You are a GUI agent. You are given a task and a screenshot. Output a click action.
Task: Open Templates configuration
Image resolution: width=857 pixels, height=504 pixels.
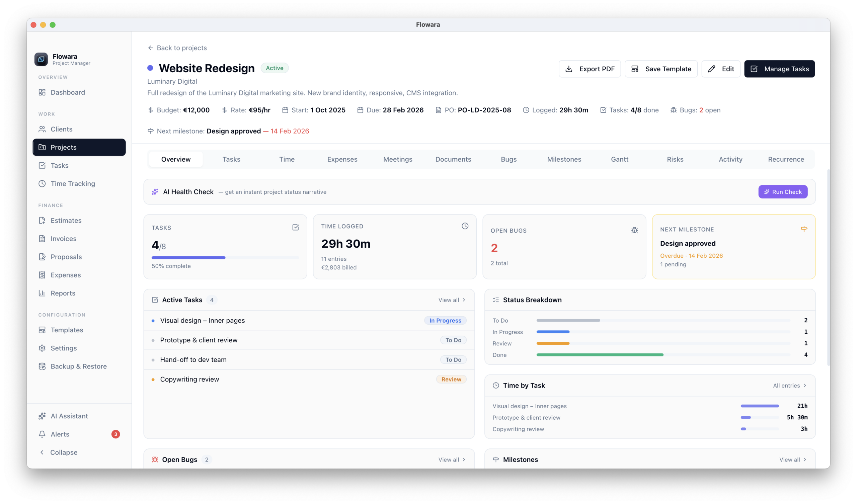pyautogui.click(x=79, y=330)
